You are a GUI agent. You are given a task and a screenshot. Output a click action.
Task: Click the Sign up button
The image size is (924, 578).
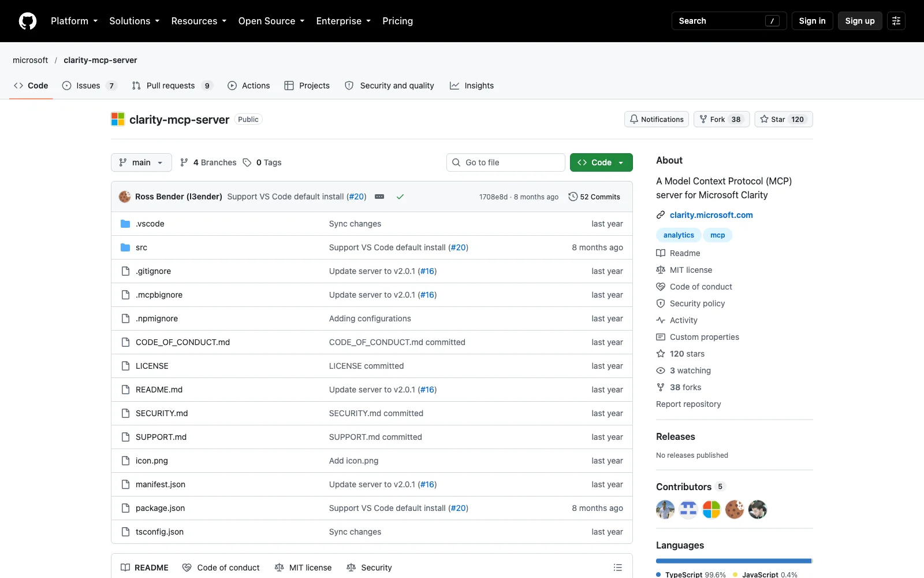[x=860, y=21]
